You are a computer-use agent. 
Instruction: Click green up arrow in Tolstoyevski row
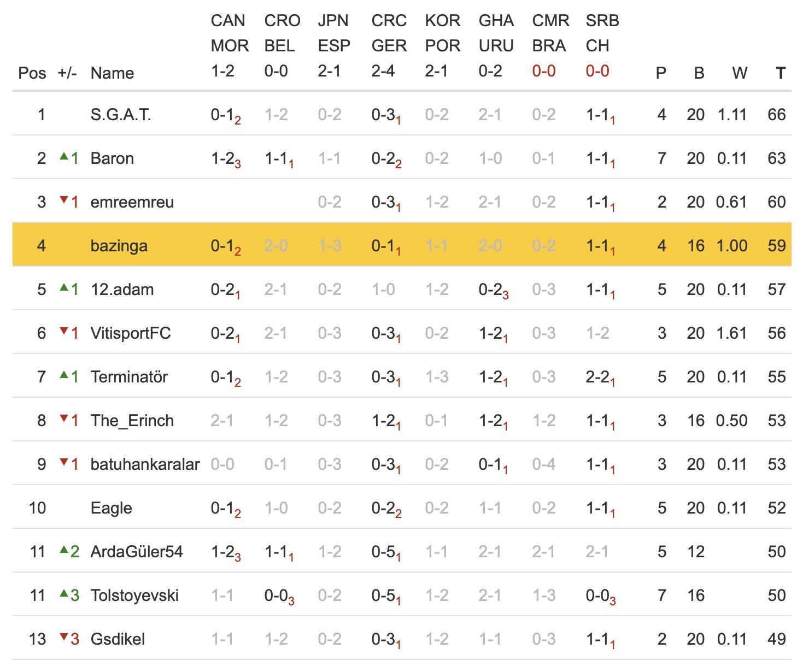click(64, 593)
